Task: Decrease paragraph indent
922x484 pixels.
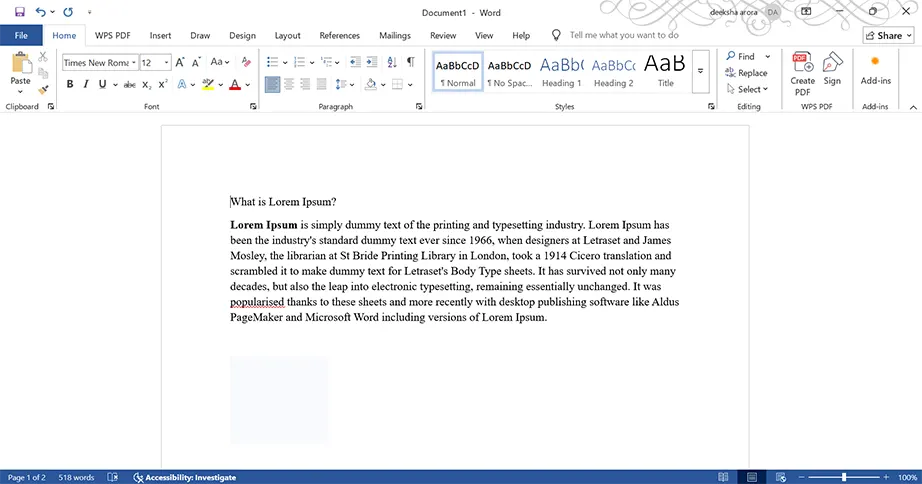Action: pyautogui.click(x=355, y=62)
